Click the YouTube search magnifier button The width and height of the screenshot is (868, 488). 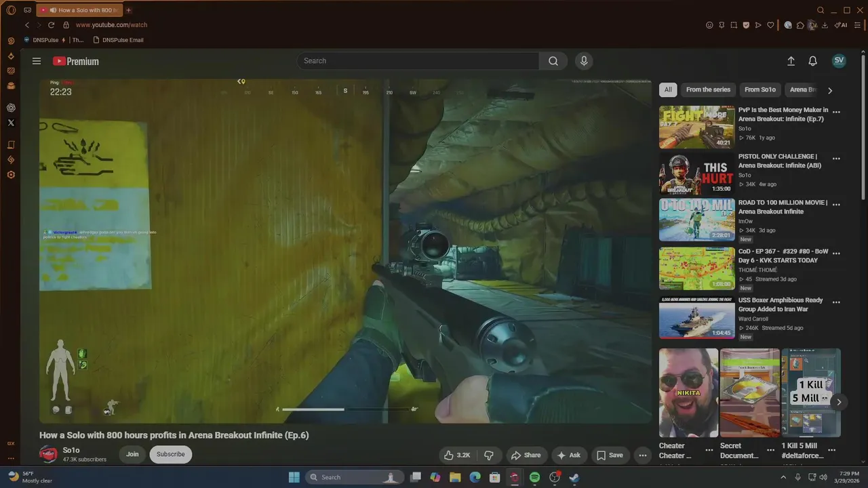tap(553, 61)
